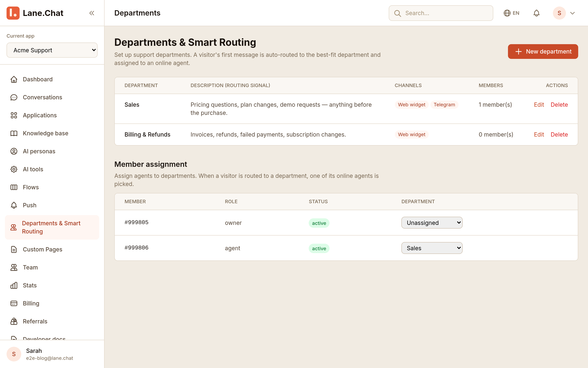
Task: Open Custom Pages menu item
Action: click(x=52, y=249)
